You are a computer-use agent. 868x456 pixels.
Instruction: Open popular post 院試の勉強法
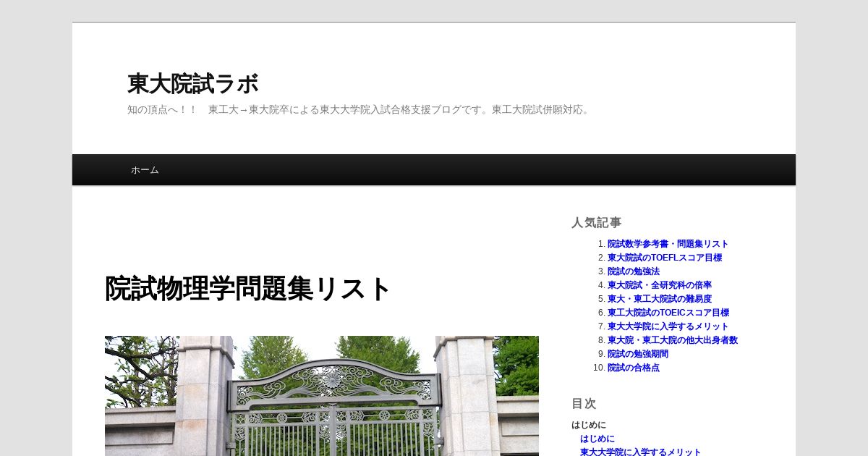click(x=634, y=271)
